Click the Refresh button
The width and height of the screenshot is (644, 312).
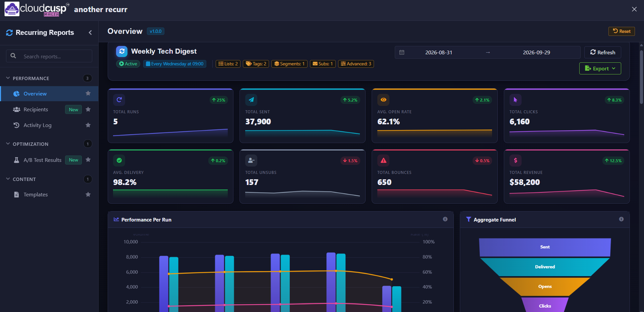(x=603, y=52)
